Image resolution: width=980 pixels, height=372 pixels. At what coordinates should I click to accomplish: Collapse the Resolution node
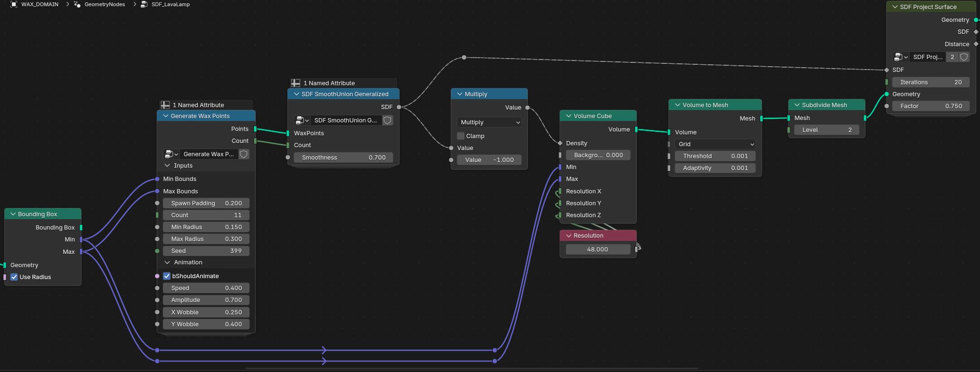click(x=569, y=236)
